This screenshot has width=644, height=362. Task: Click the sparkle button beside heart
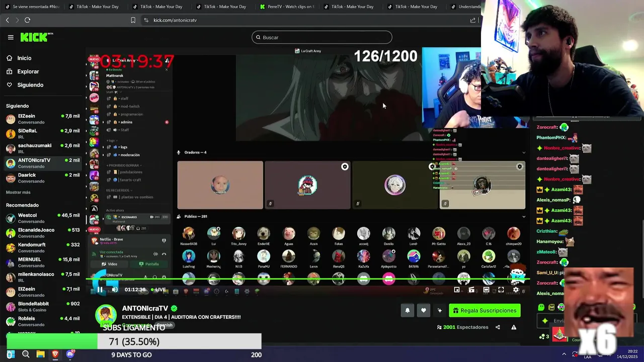pos(440,311)
